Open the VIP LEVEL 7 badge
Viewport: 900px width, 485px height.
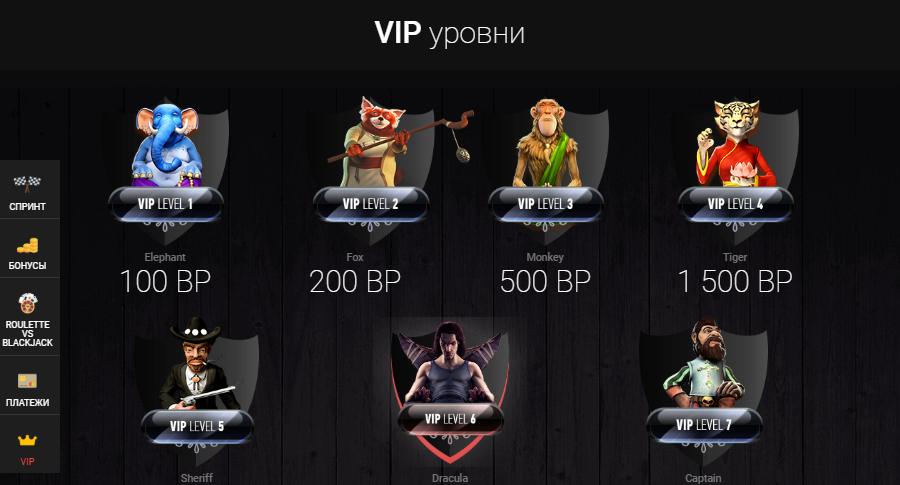point(704,425)
